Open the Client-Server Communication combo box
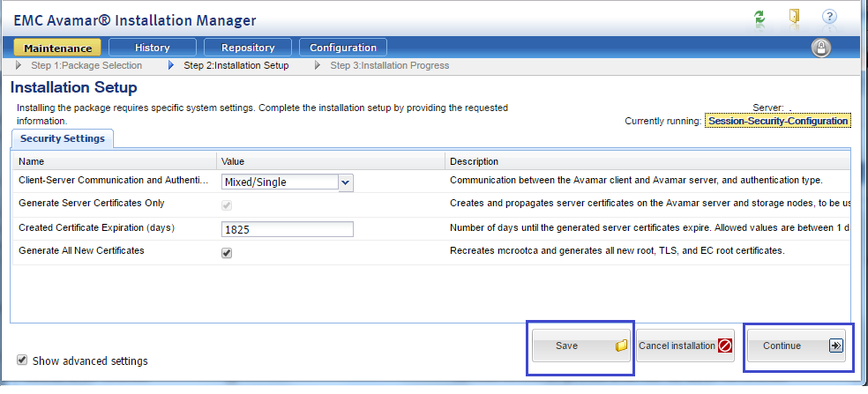Image resolution: width=868 pixels, height=394 pixels. click(280, 182)
